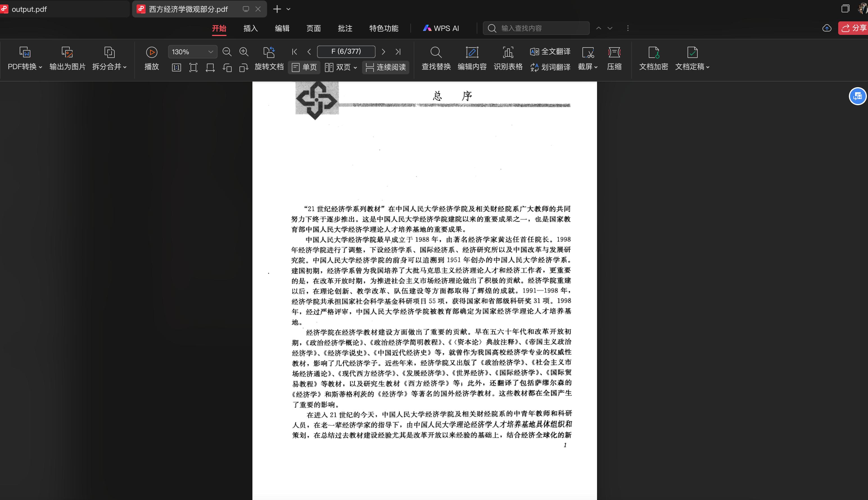The width and height of the screenshot is (868, 500).
Task: Open the WPS AI assistant
Action: pos(441,28)
